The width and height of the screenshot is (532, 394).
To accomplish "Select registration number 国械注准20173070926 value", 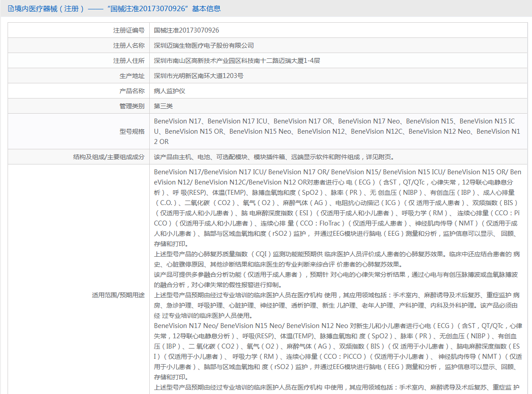I will (x=186, y=31).
